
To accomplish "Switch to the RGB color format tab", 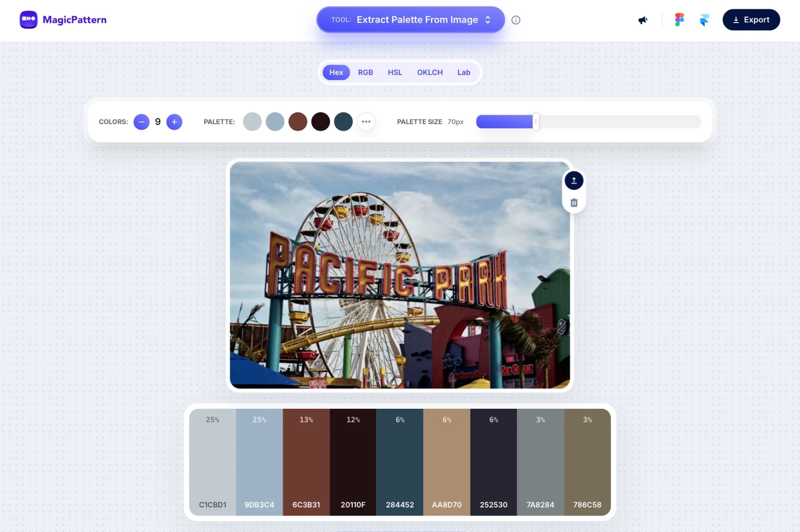I will [365, 72].
